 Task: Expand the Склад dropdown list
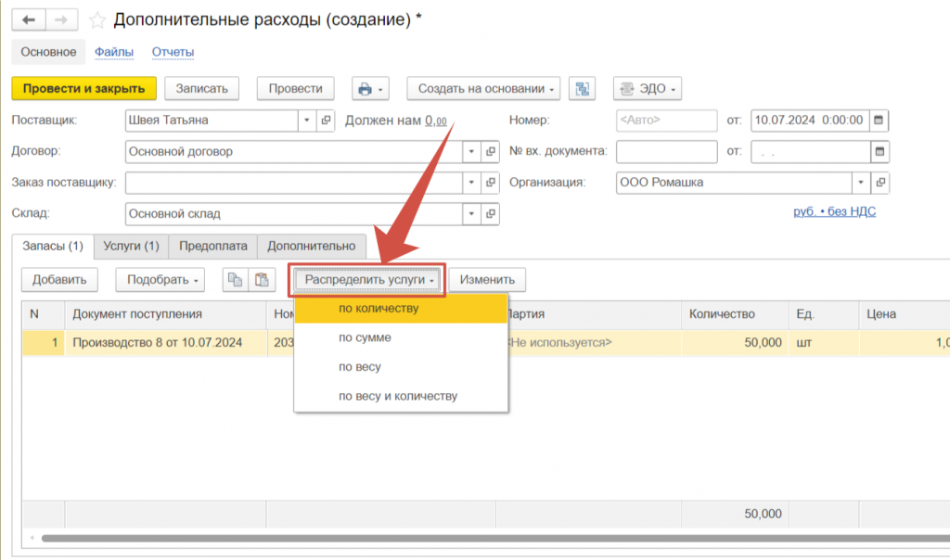[471, 214]
